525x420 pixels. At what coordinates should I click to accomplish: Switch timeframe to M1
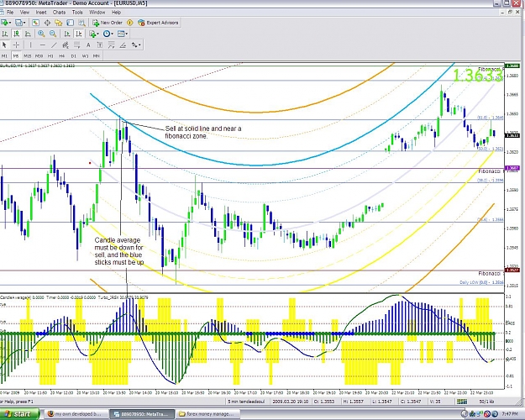5,56
